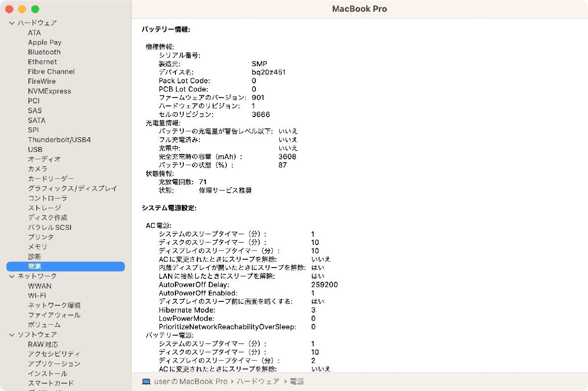Select FireWire in the sidebar
Viewport: 588px width, 391px height.
(42, 81)
